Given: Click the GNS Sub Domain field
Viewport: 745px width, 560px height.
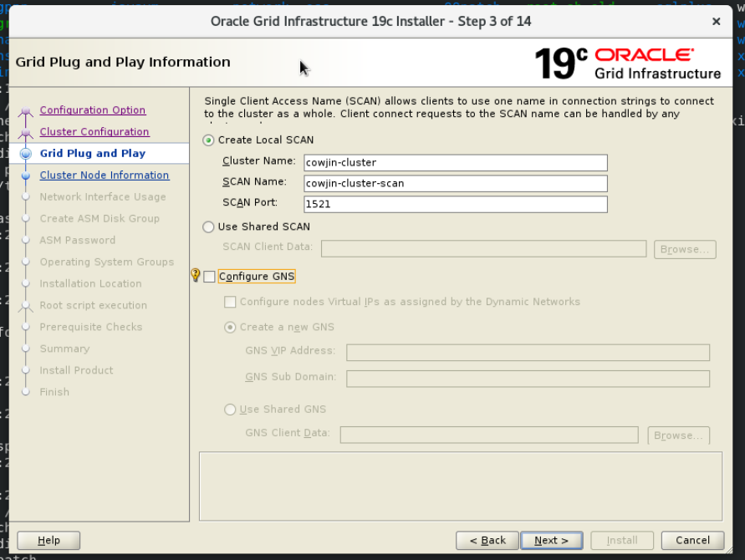Looking at the screenshot, I should (528, 379).
